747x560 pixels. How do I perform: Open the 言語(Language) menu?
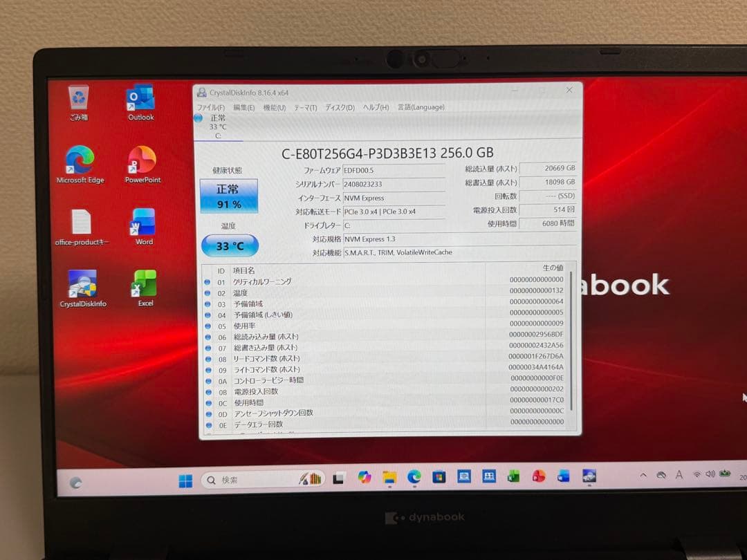click(x=421, y=107)
